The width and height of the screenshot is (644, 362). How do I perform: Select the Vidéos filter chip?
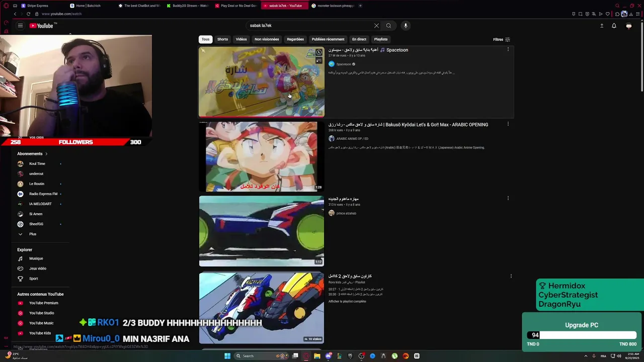tap(242, 39)
